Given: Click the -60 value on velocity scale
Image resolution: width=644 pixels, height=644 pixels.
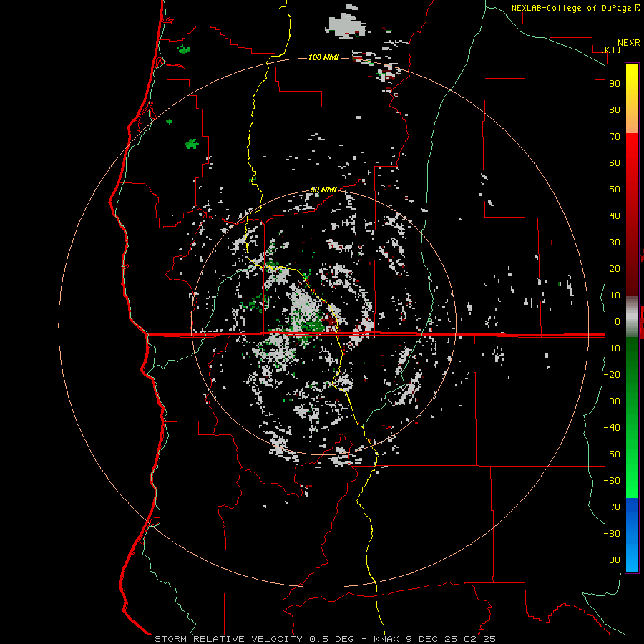Looking at the screenshot, I should coord(612,481).
